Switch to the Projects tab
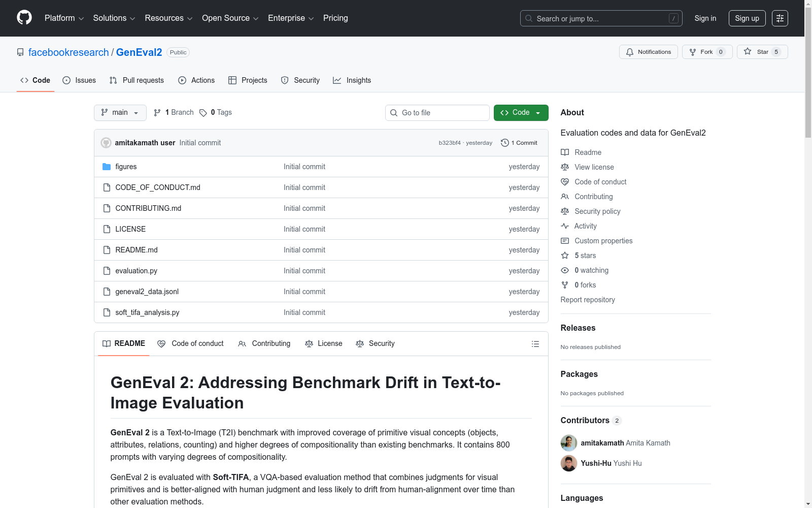812x508 pixels. 248,80
